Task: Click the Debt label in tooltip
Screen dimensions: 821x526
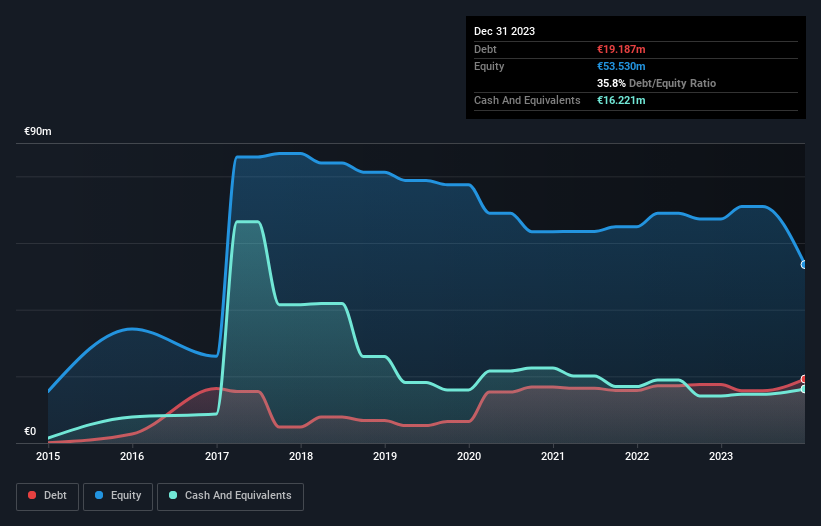Action: pyautogui.click(x=485, y=49)
